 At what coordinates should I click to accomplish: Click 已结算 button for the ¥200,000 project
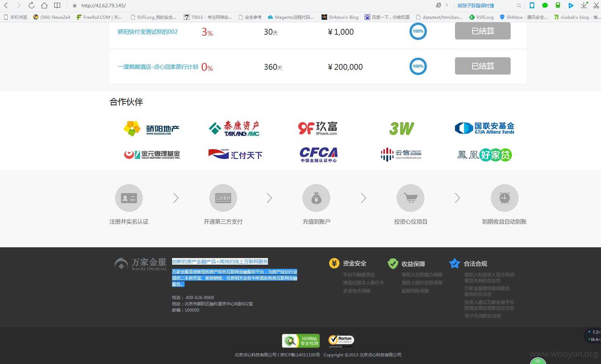pos(482,66)
